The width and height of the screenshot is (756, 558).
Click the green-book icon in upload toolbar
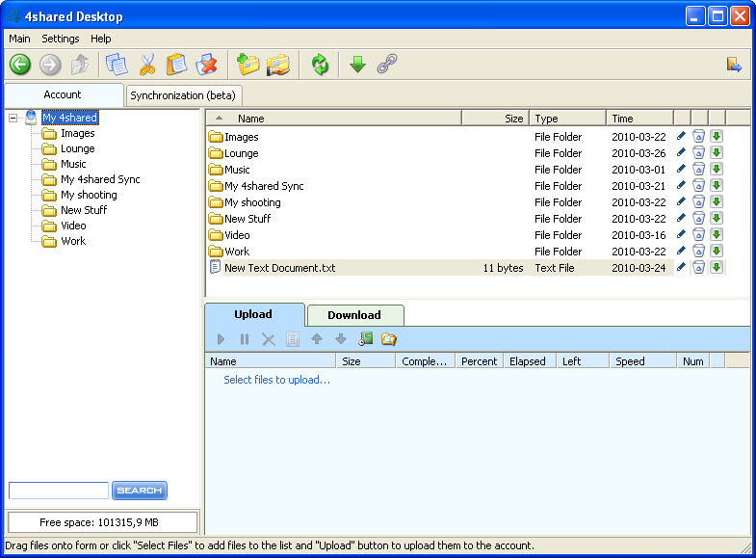click(x=365, y=338)
